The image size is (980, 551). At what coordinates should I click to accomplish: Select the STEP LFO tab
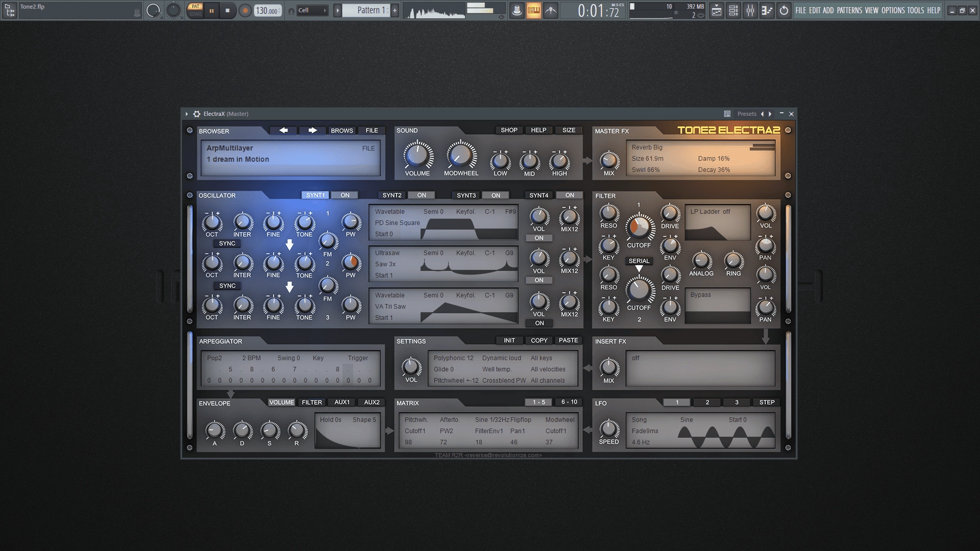(767, 403)
